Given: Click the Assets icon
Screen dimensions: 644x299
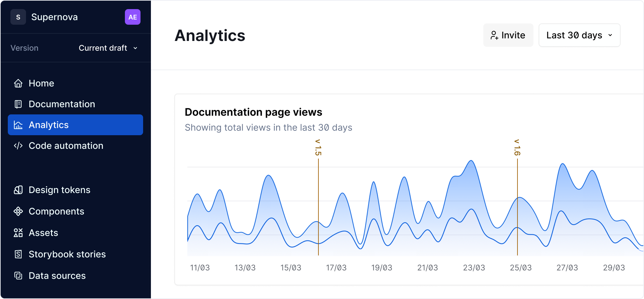Looking at the screenshot, I should click(18, 233).
